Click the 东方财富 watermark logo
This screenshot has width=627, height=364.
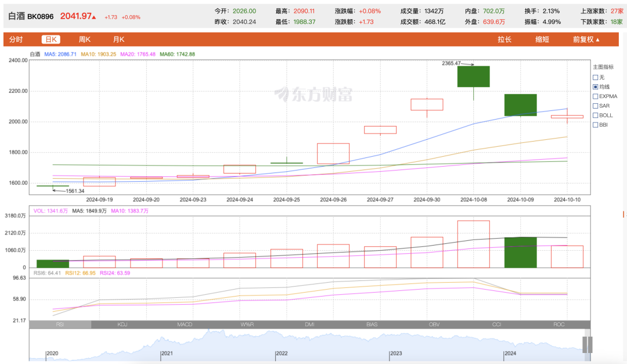tap(313, 94)
